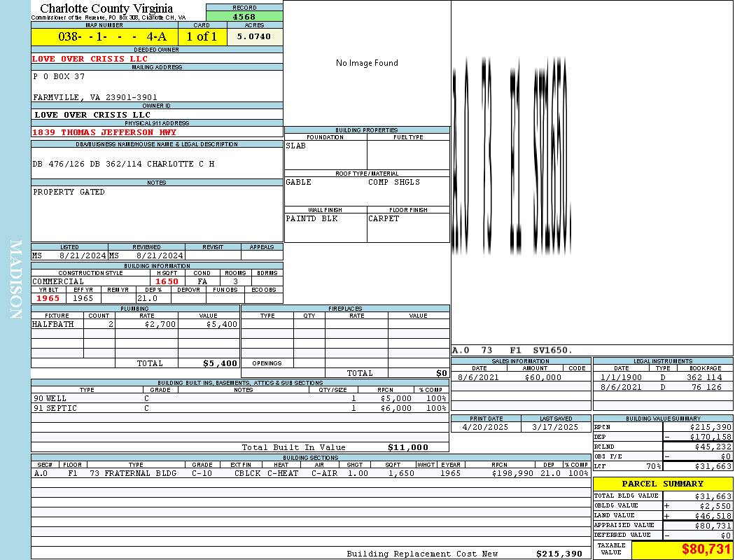This screenshot has height=560, width=735.
Task: Select 73 FRATERNAL BLDG section type
Action: coord(133,474)
